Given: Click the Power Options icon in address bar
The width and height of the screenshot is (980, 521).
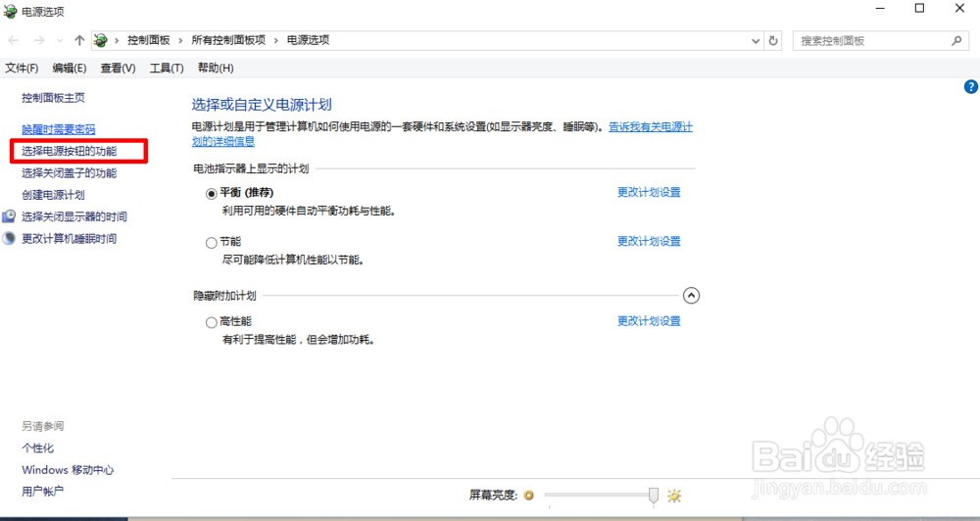Looking at the screenshot, I should [x=101, y=40].
